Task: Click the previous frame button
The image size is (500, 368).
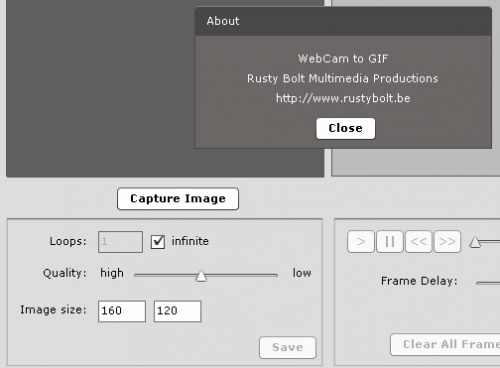Action: tap(419, 241)
